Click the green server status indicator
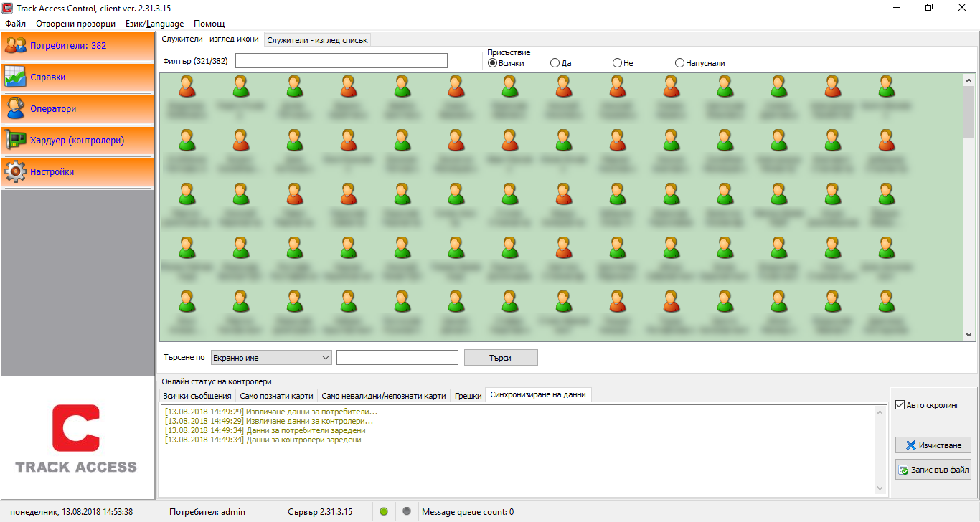The height and width of the screenshot is (522, 980). 384,512
